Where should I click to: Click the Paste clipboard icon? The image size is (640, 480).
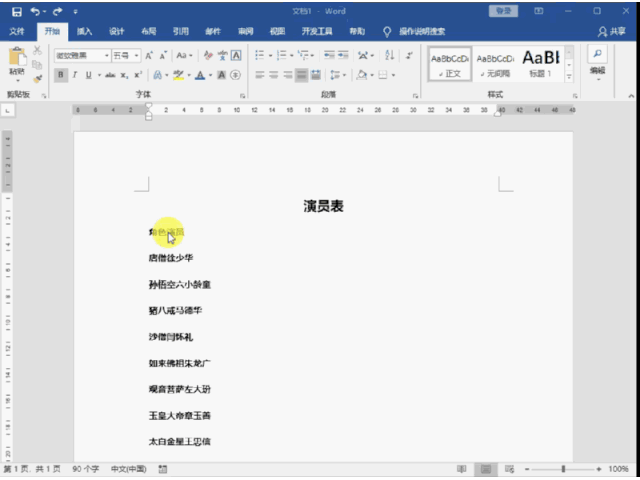(17, 57)
